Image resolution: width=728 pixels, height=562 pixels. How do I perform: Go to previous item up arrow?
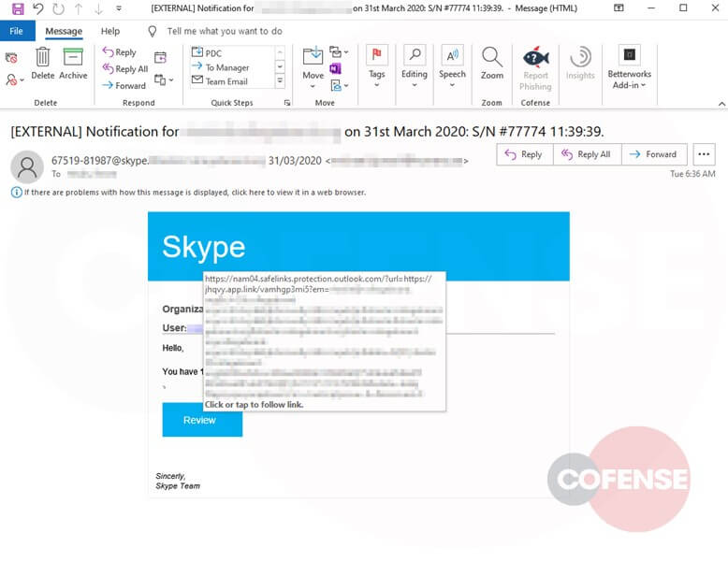(79, 8)
